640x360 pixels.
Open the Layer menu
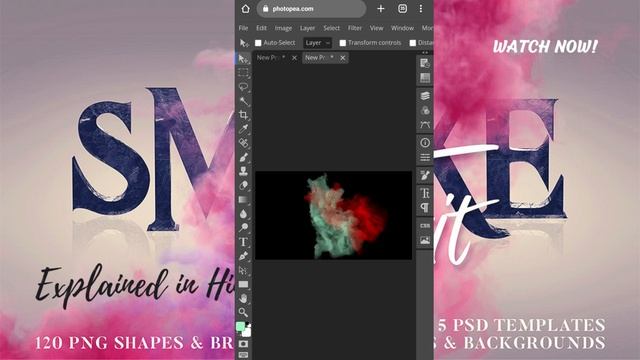(x=307, y=28)
